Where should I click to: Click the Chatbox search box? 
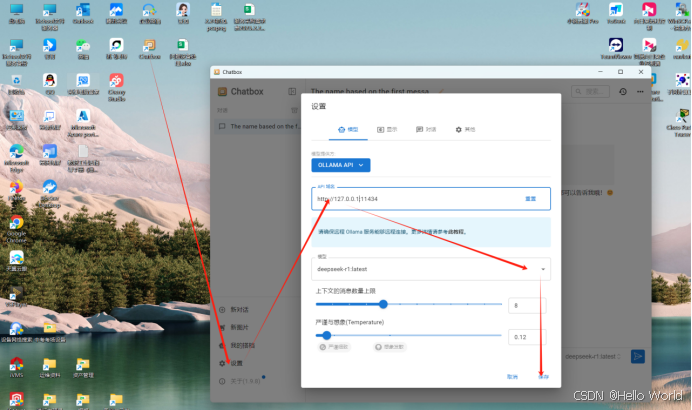click(590, 91)
